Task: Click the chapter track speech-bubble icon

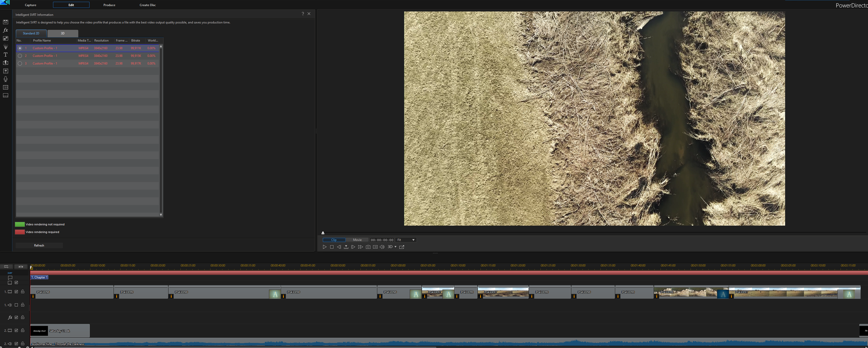Action: click(x=10, y=278)
